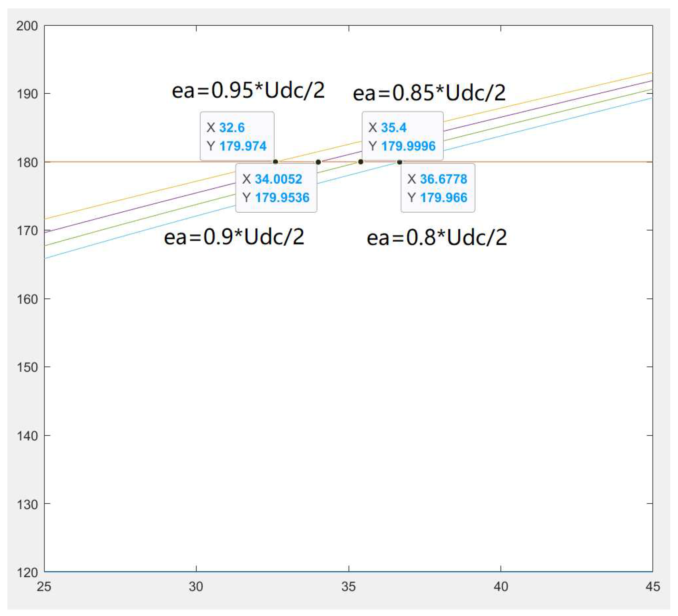Select the ea=0.95*Udc/2 text annotation
Image resolution: width=678 pixels, height=616 pixels.
[248, 91]
